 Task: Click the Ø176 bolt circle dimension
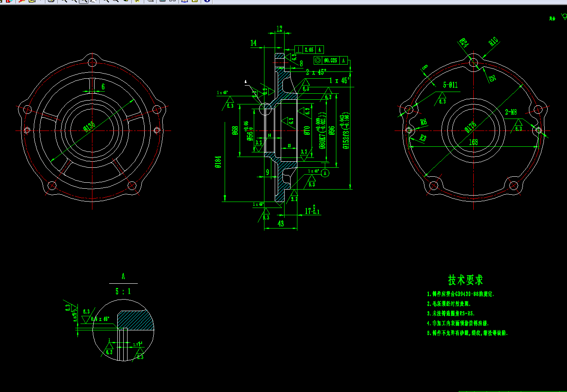(470, 127)
